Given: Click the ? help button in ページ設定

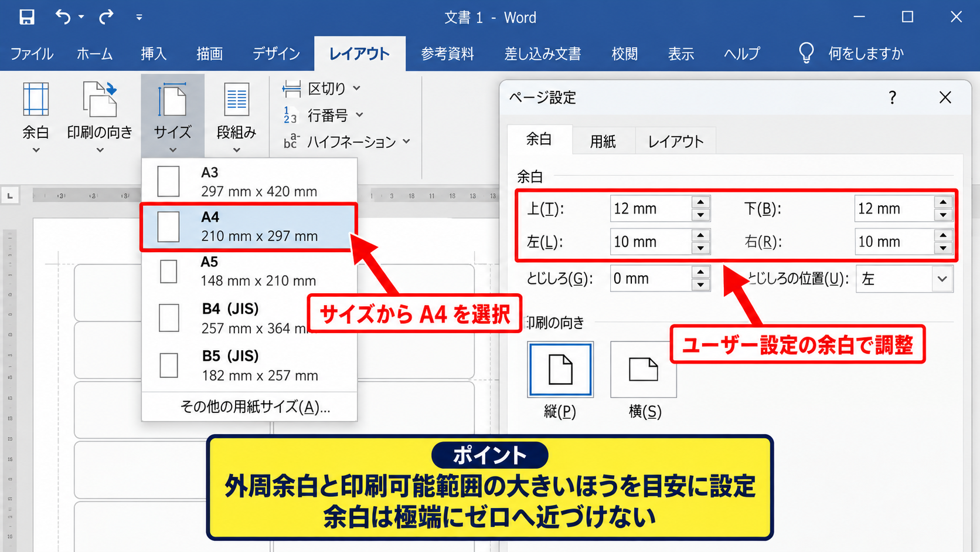Looking at the screenshot, I should [892, 97].
